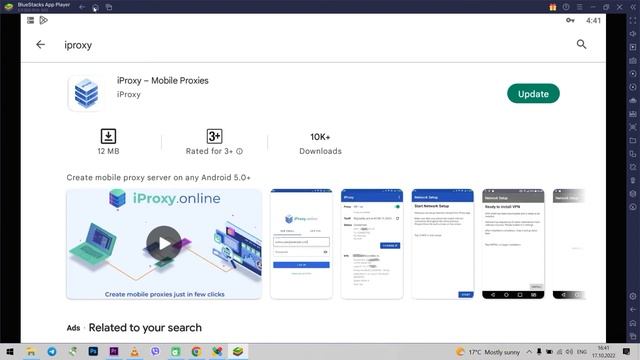Image resolution: width=640 pixels, height=360 pixels.
Task: Open the iProxy developer name link
Action: [x=129, y=94]
